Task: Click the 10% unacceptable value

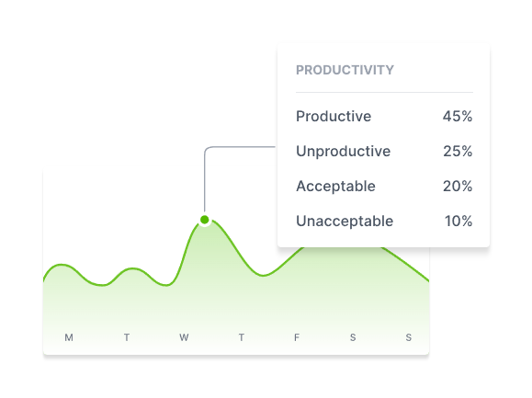Action: coord(458,221)
